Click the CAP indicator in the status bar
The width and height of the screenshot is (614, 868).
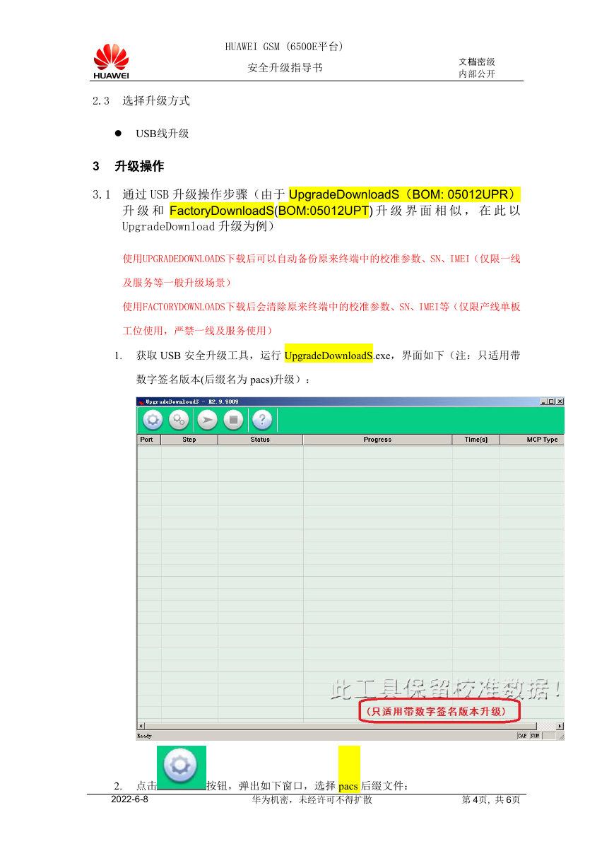point(522,736)
